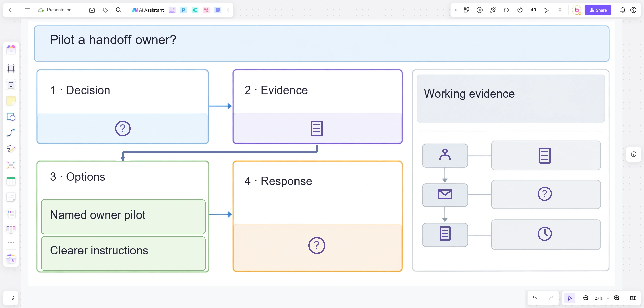This screenshot has height=308, width=644.
Task: Select the Sticky note tool
Action: [x=11, y=101]
